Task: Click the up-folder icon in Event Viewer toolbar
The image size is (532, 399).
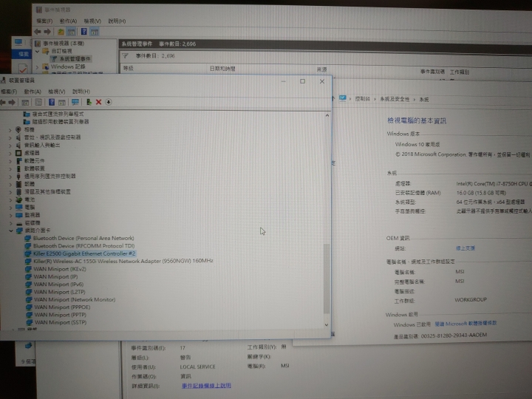Action: coord(61,32)
